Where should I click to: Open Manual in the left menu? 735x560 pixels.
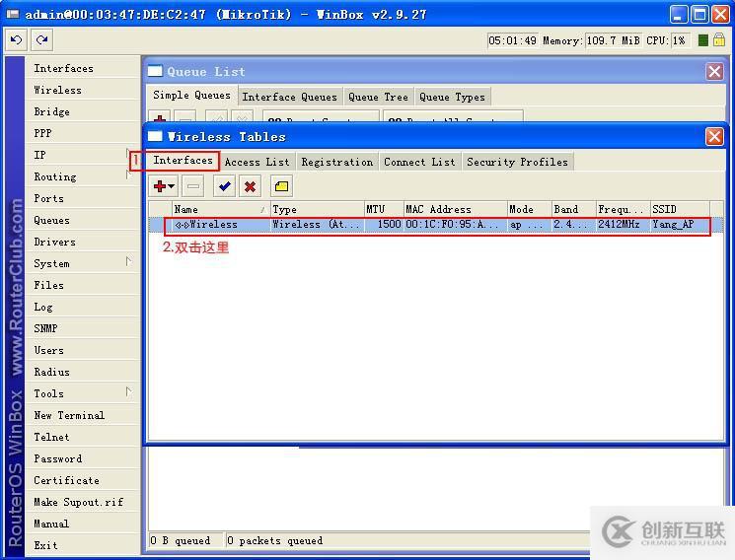(83, 524)
